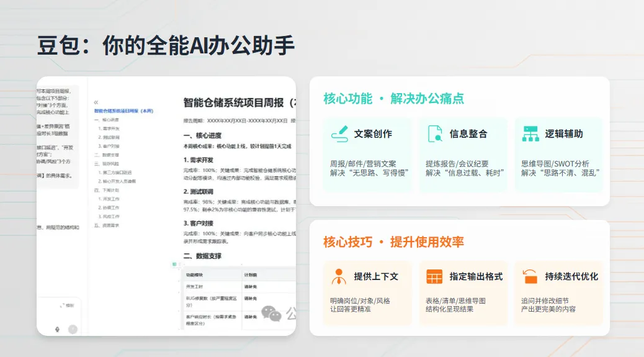Click the 逻辑辅助 card title

click(564, 134)
